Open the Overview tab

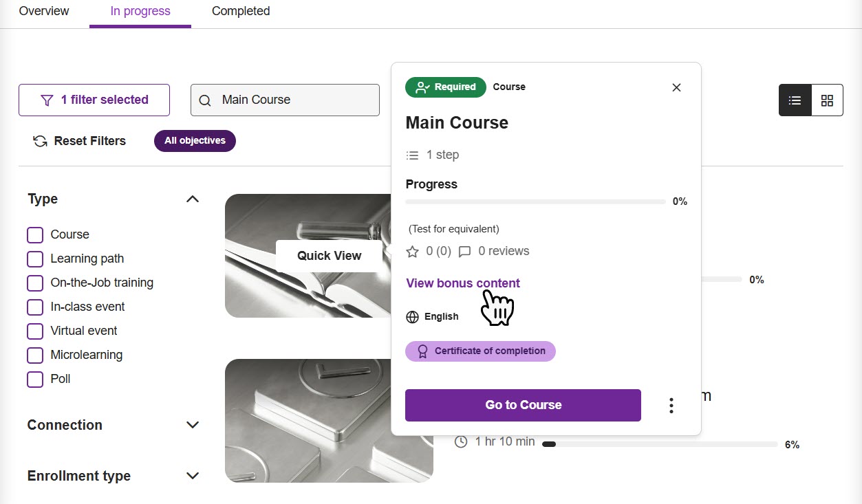[x=44, y=11]
